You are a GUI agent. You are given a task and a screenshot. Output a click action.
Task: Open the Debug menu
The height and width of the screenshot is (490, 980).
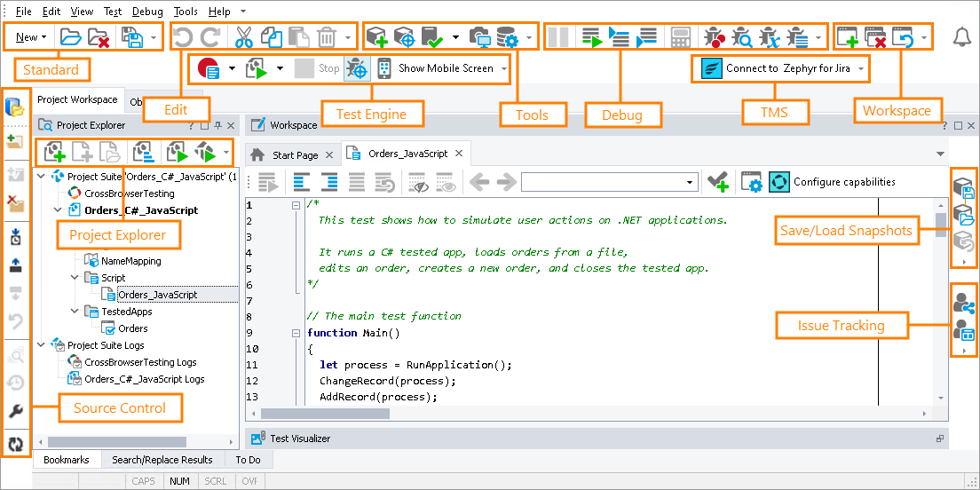tap(147, 12)
